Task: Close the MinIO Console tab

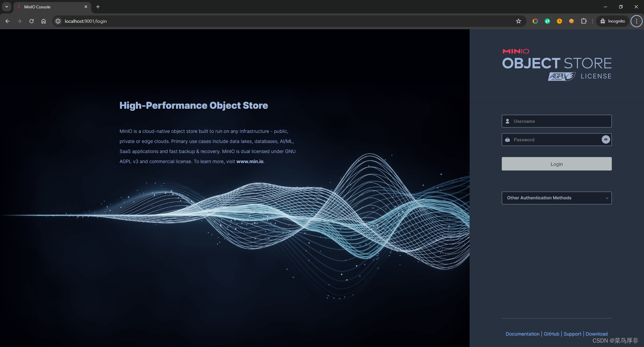Action: click(86, 7)
